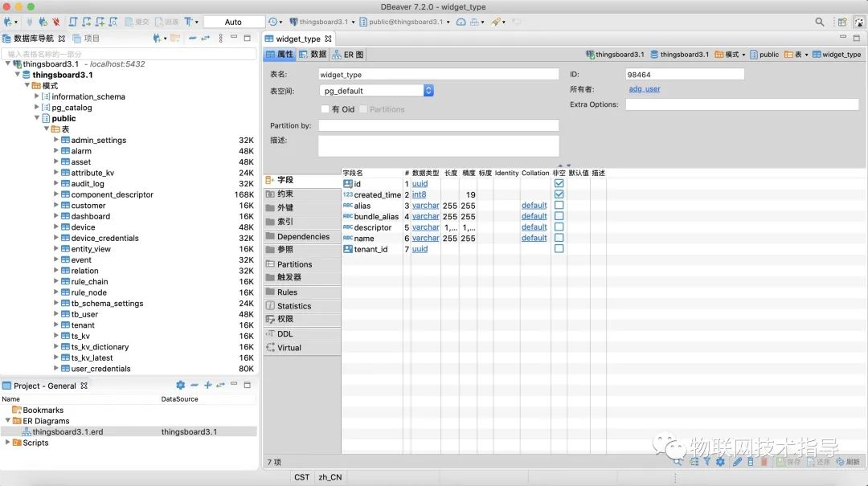Click the new connection plug icon in main toolbar
This screenshot has height=486, width=868.
pos(8,22)
